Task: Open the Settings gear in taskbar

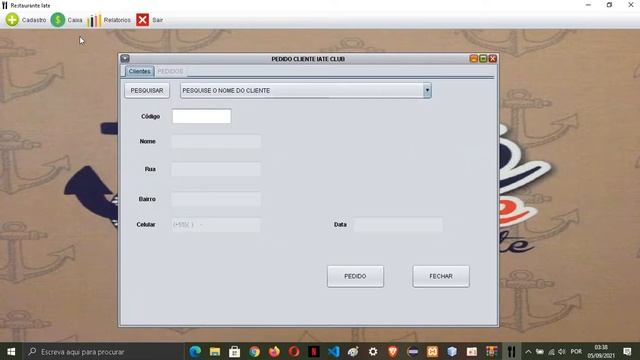Action: 373,351
